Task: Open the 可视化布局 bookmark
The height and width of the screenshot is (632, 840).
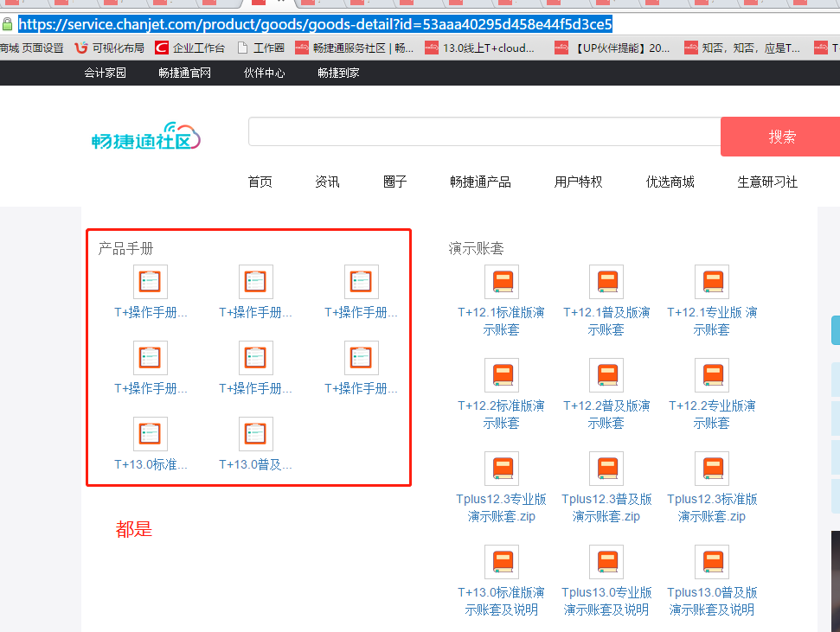Action: (x=110, y=48)
